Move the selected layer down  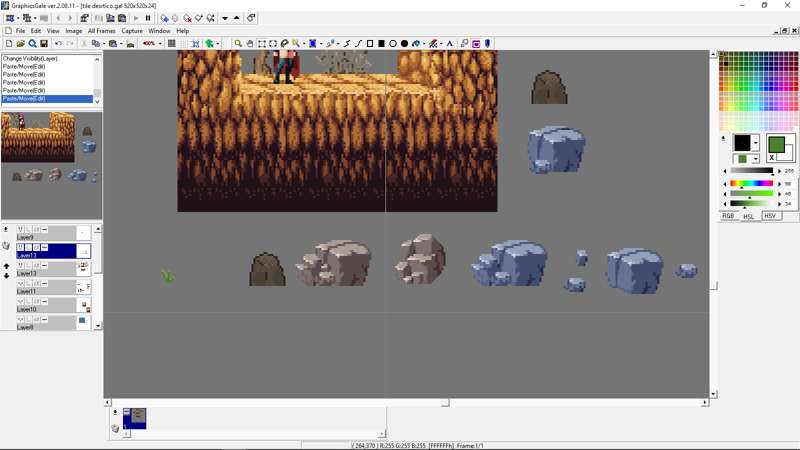click(x=6, y=276)
